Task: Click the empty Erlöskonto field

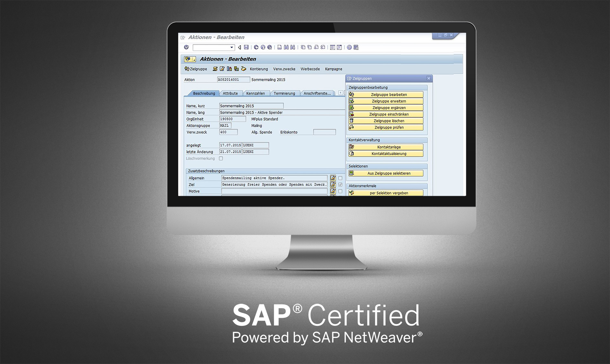Action: coord(324,132)
